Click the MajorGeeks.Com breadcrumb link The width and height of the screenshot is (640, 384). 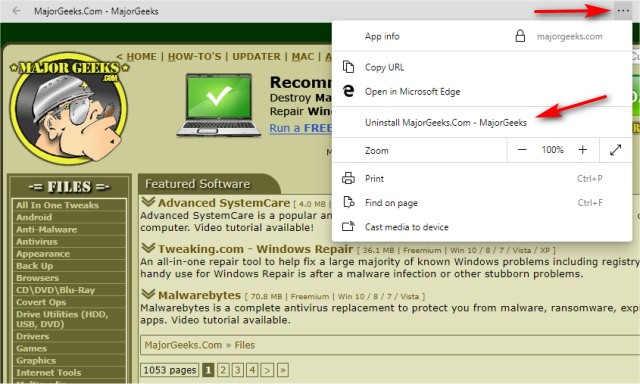click(183, 345)
